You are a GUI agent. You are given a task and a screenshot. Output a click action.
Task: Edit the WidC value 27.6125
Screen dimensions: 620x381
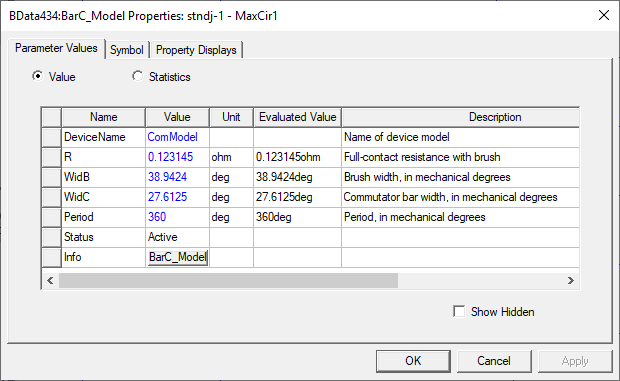177,197
